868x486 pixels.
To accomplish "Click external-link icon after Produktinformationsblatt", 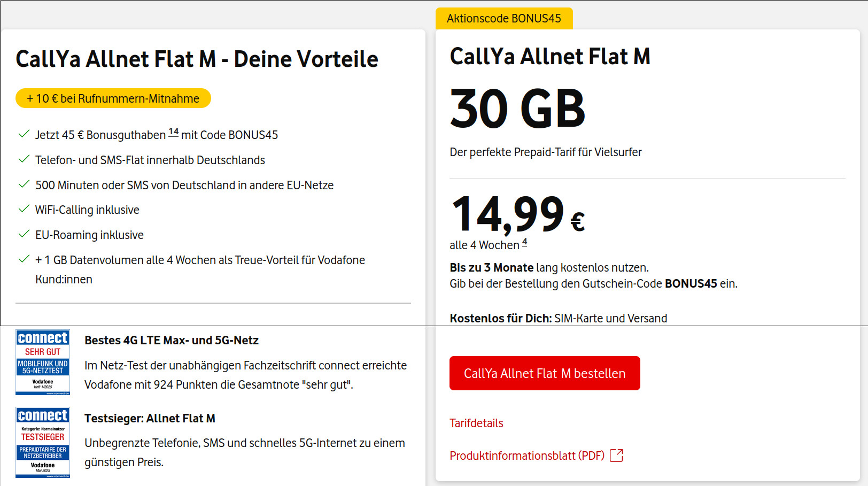I will [616, 456].
